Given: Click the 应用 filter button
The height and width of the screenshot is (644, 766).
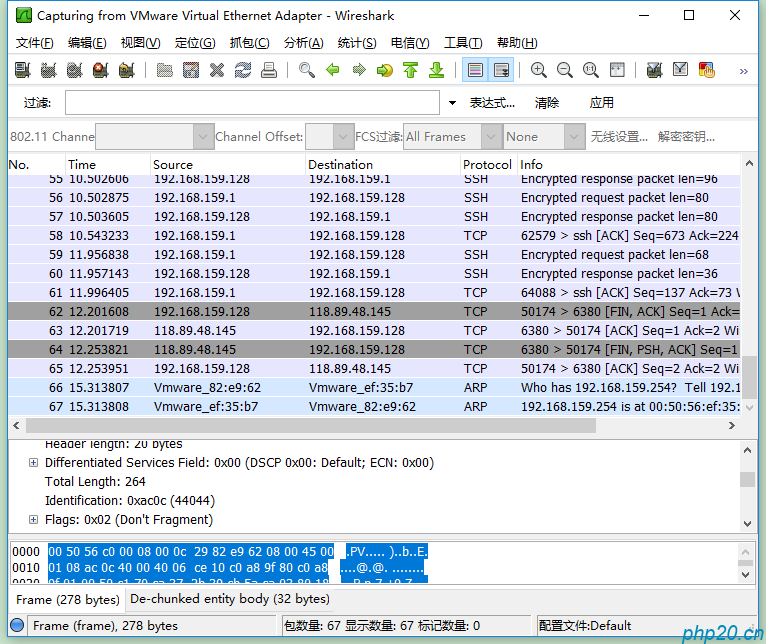Looking at the screenshot, I should pyautogui.click(x=601, y=103).
